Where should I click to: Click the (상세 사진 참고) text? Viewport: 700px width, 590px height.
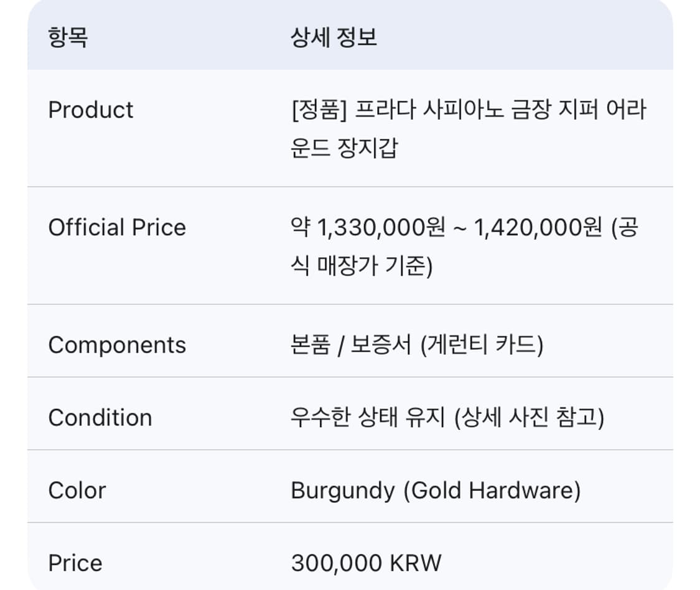coord(530,418)
